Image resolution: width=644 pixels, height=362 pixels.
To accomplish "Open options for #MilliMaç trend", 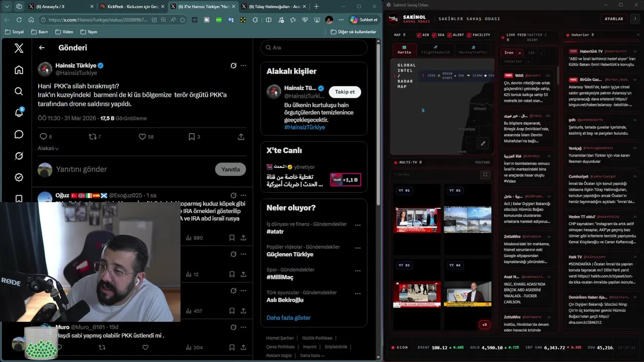I will point(358,270).
